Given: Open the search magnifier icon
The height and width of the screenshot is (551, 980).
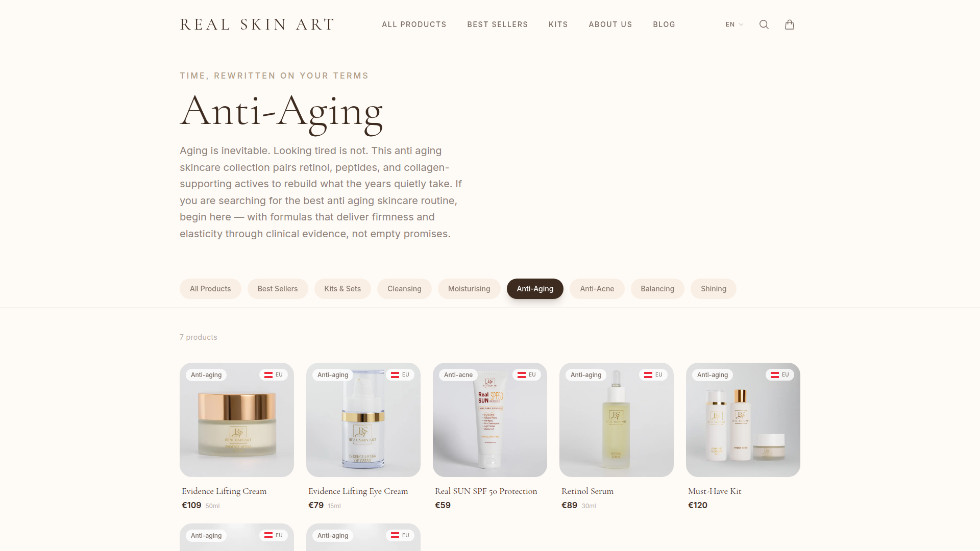Looking at the screenshot, I should 764,24.
